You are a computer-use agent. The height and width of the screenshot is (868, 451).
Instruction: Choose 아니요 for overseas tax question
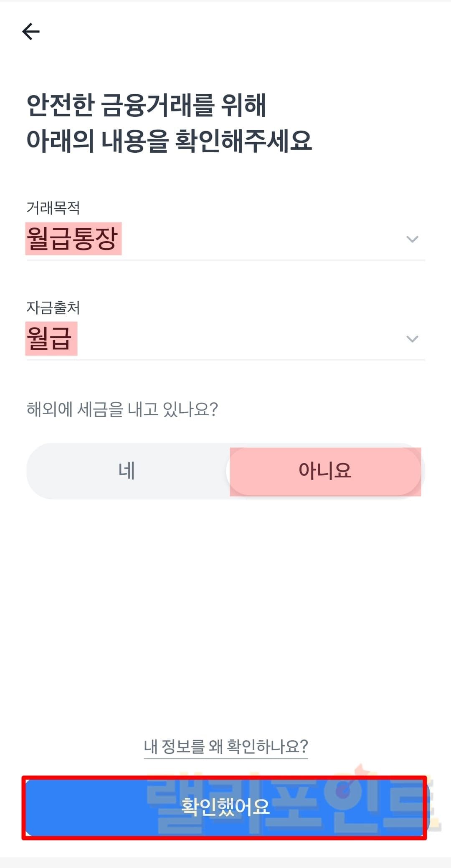coord(325,471)
